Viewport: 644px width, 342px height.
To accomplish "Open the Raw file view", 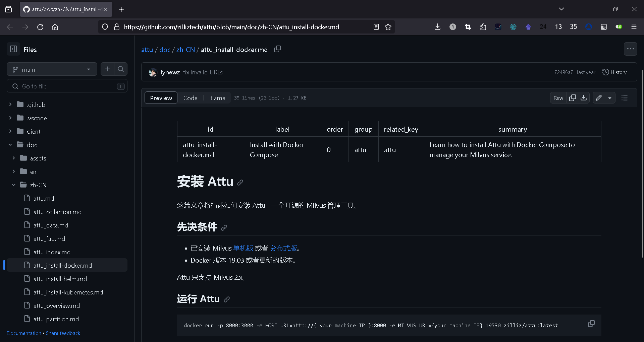I will tap(558, 98).
